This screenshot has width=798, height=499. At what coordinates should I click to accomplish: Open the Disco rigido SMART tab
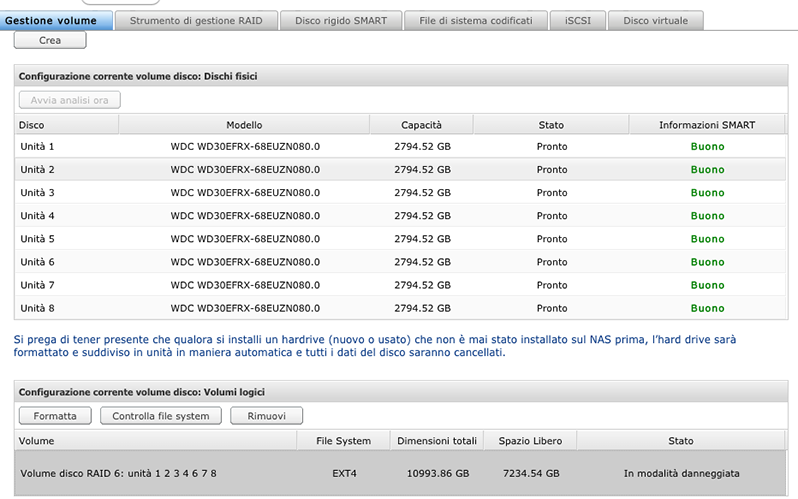pos(341,20)
